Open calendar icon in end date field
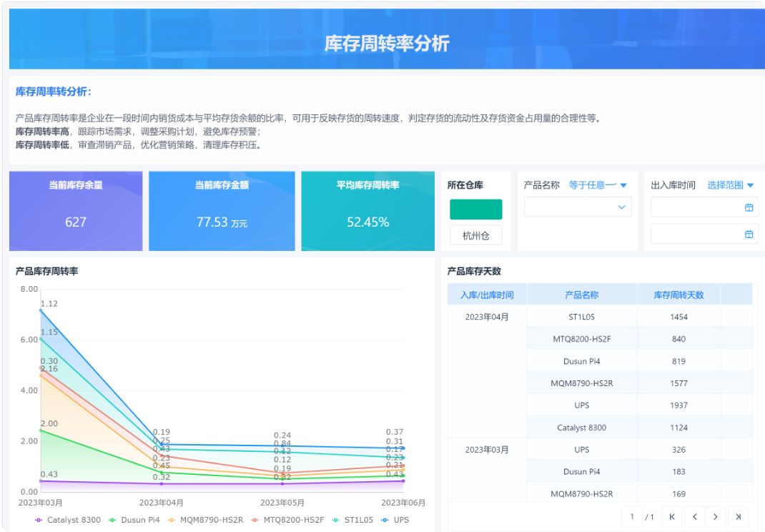The width and height of the screenshot is (765, 532). point(749,235)
